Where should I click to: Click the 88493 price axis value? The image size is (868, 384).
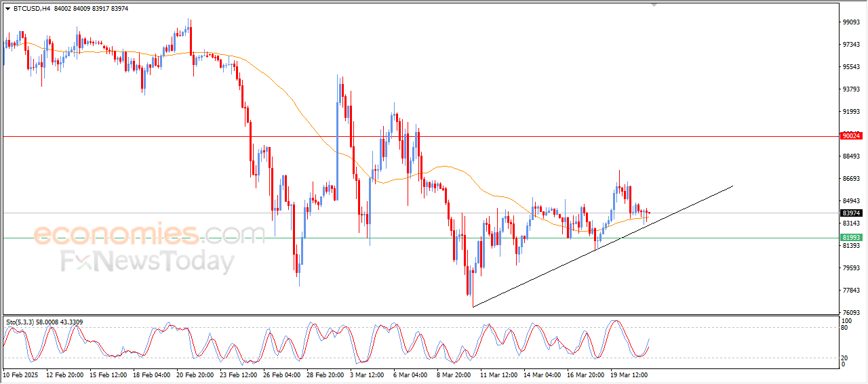point(851,156)
